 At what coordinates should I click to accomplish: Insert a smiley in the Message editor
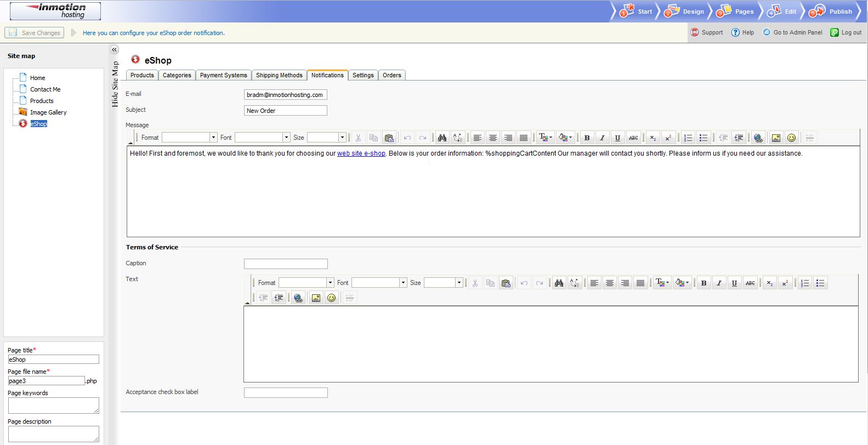tap(791, 138)
